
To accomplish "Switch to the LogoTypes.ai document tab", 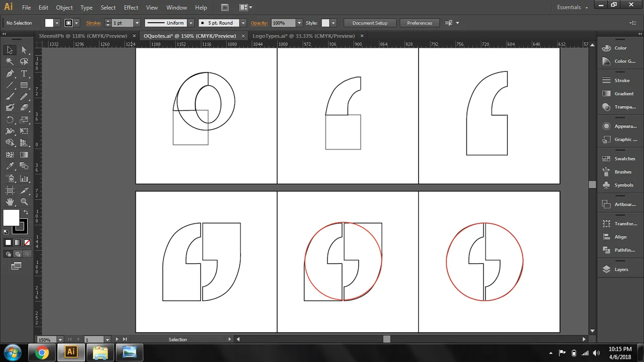I will 303,36.
